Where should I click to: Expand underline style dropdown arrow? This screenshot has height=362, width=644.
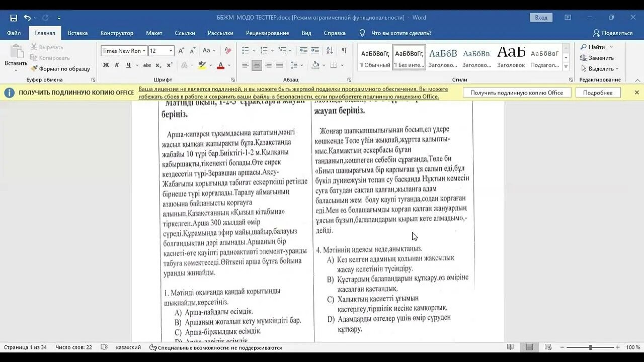[136, 65]
